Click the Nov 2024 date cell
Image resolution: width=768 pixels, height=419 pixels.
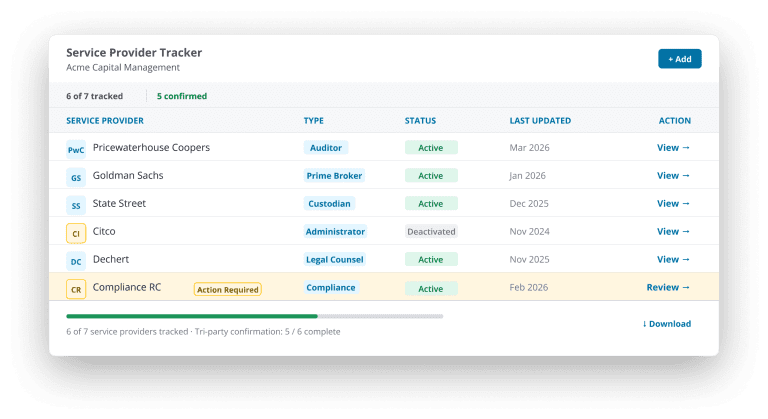pos(529,231)
